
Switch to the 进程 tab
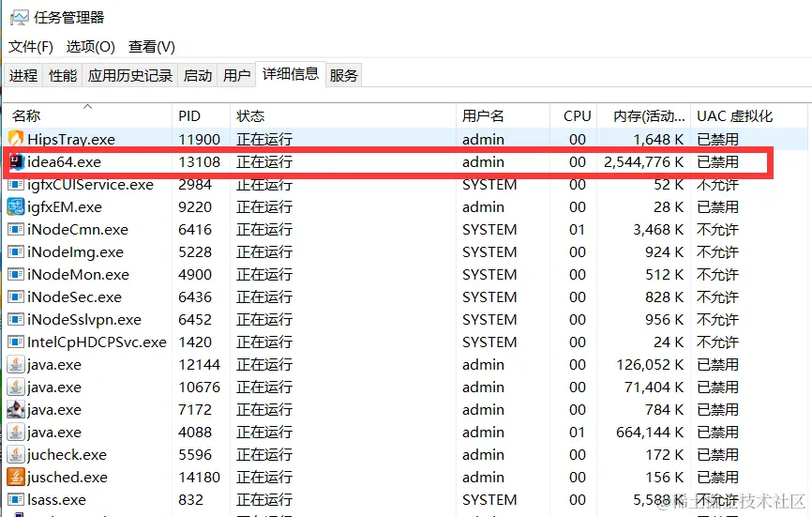[x=23, y=76]
